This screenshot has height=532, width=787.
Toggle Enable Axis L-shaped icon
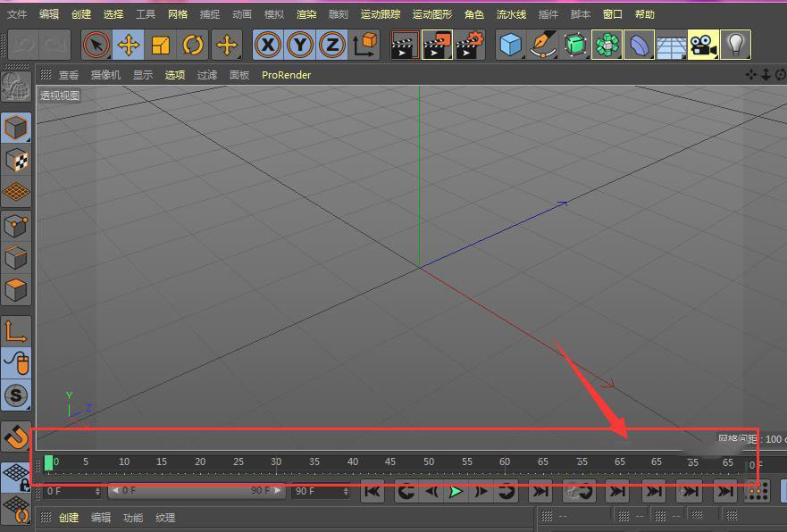pos(15,331)
